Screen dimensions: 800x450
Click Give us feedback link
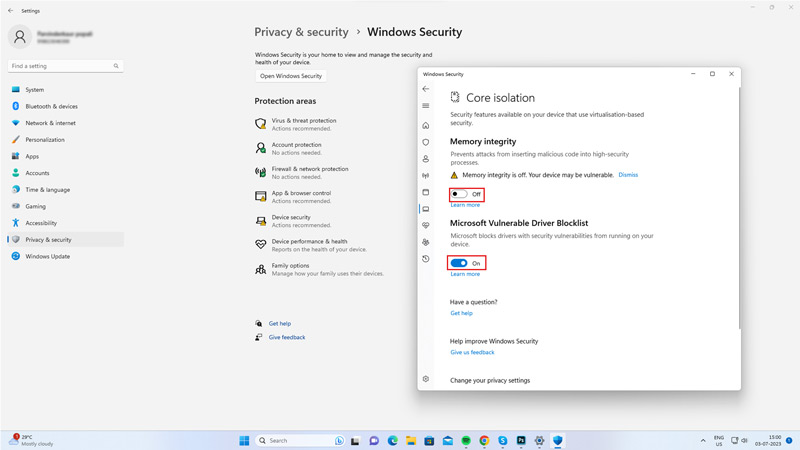click(472, 352)
